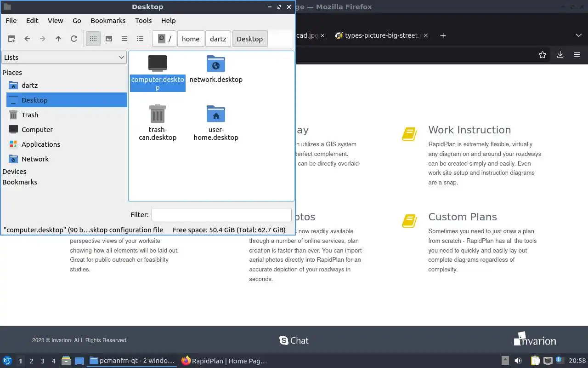Reload the Desktop folder view

click(74, 39)
